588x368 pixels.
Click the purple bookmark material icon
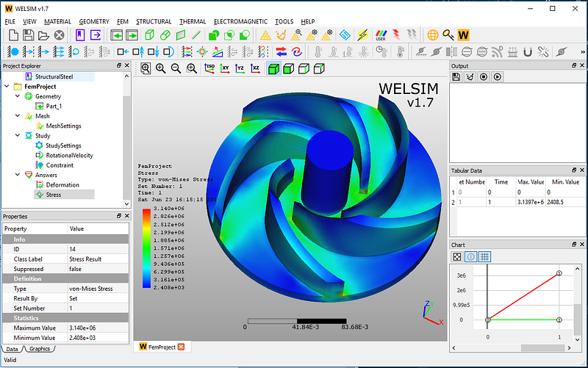80,35
